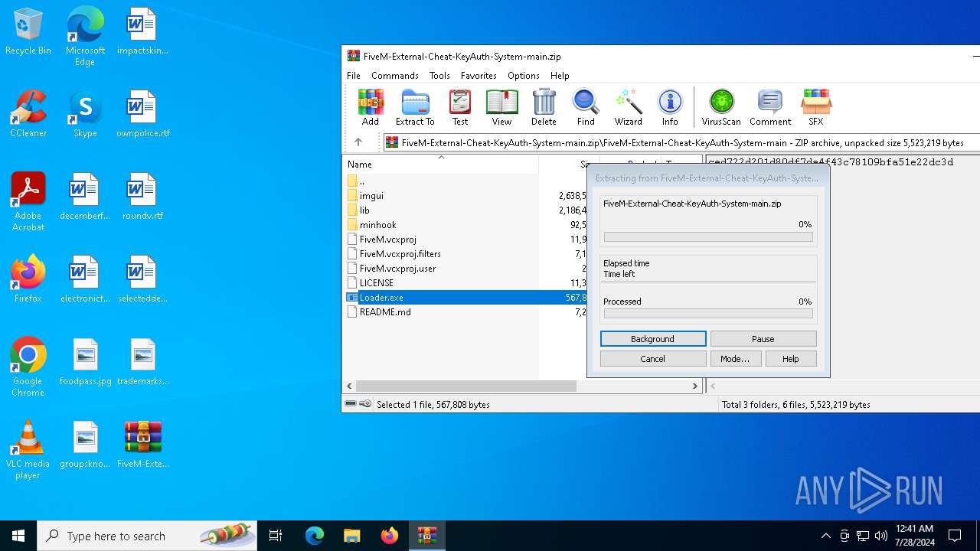Screen dimensions: 980x551
Task: Open the Options menu
Action: (524, 76)
